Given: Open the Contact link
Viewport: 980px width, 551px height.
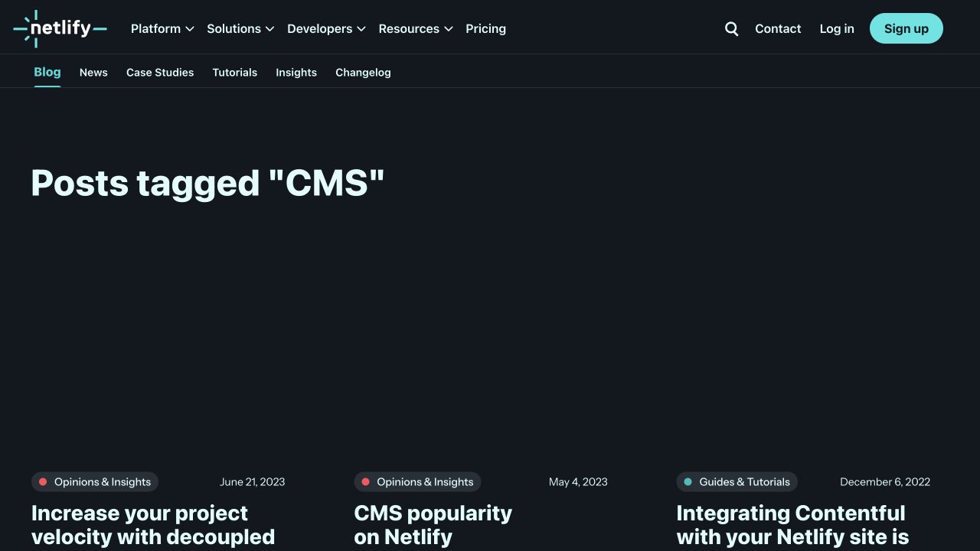Looking at the screenshot, I should [x=778, y=28].
